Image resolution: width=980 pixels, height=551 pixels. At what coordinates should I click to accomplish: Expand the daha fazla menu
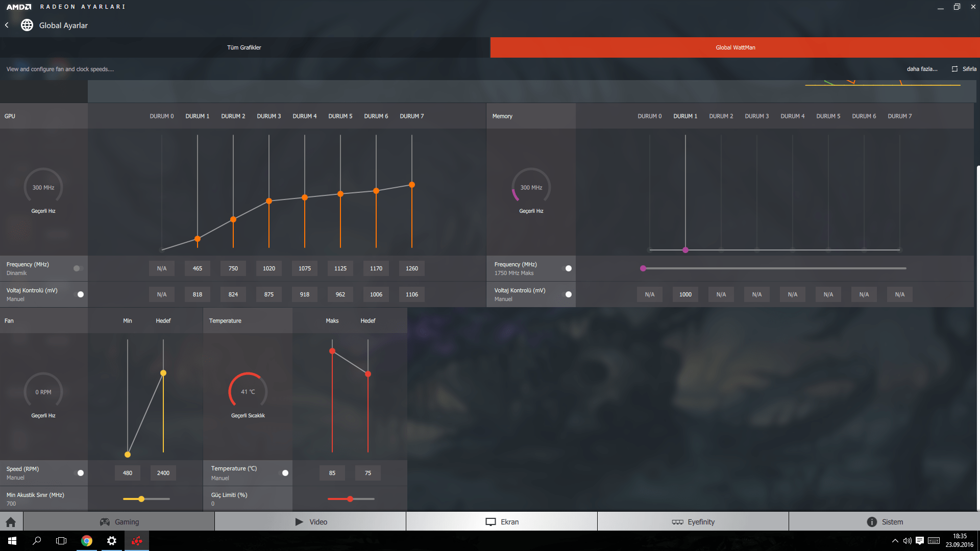click(x=922, y=69)
